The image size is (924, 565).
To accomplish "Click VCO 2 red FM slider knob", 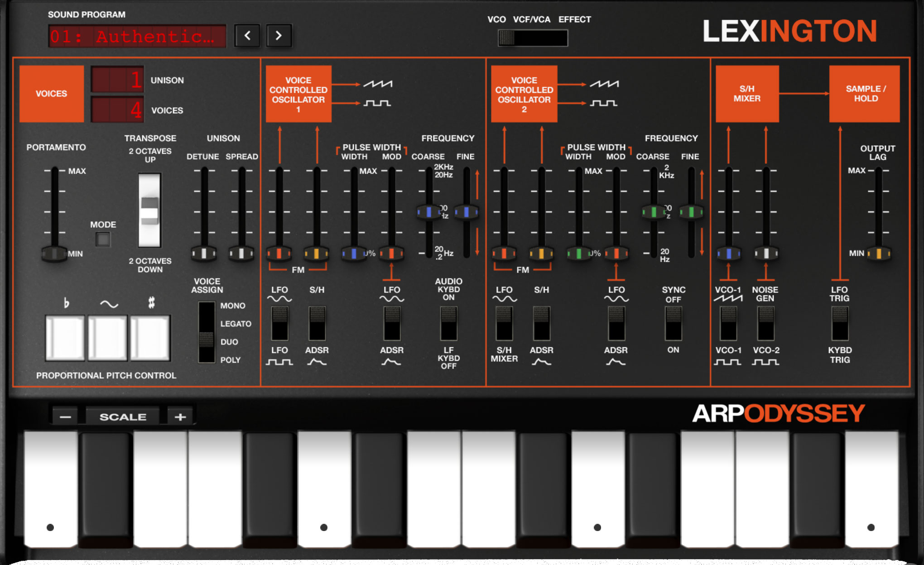I will tap(504, 254).
